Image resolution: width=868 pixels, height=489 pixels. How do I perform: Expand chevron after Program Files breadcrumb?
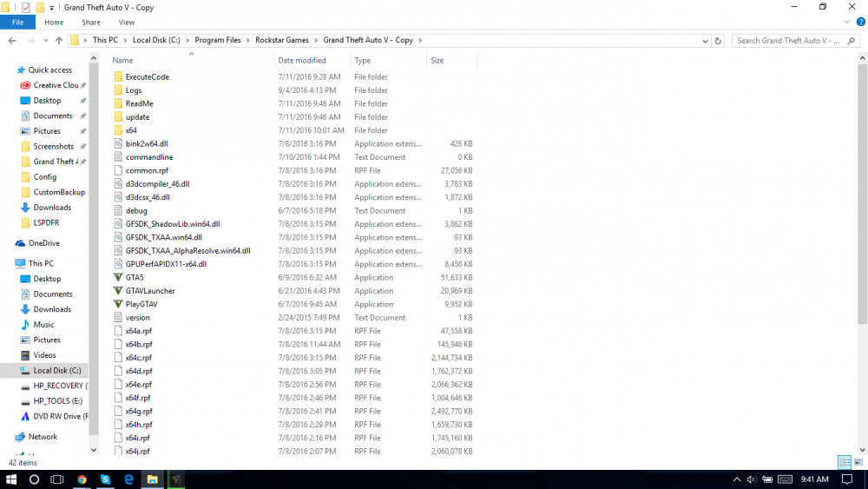pos(248,41)
